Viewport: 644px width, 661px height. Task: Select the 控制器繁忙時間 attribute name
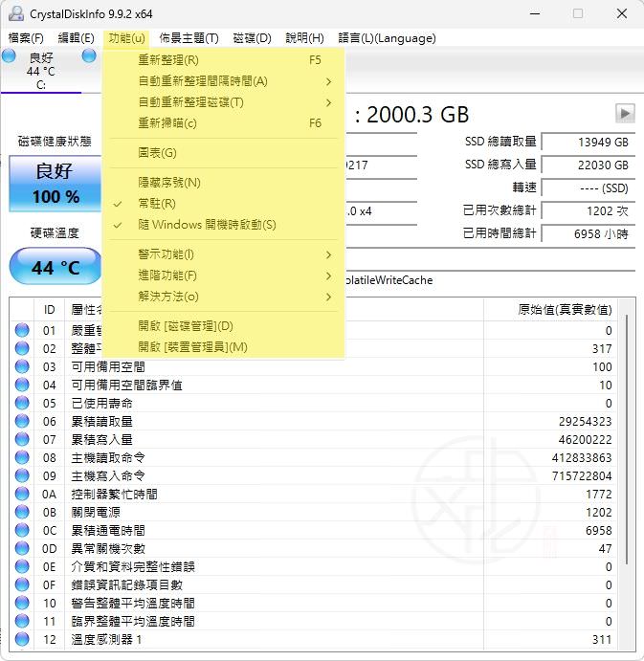[x=114, y=494]
